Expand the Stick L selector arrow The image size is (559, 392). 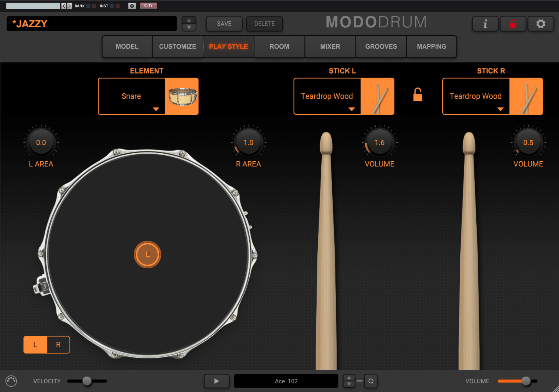[352, 109]
